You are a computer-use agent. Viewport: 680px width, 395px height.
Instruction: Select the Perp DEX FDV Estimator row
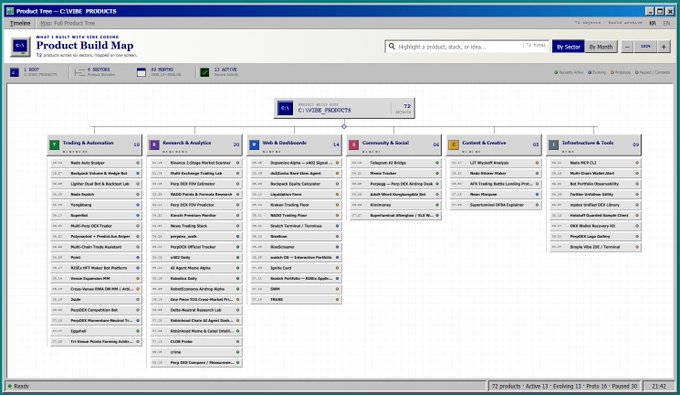coord(196,184)
